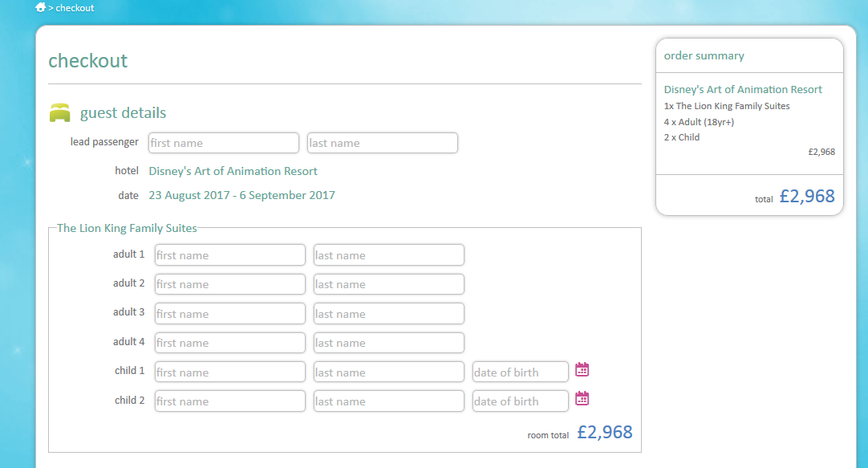This screenshot has width=868, height=468.
Task: Click the home icon in breadcrumb
Action: click(40, 8)
